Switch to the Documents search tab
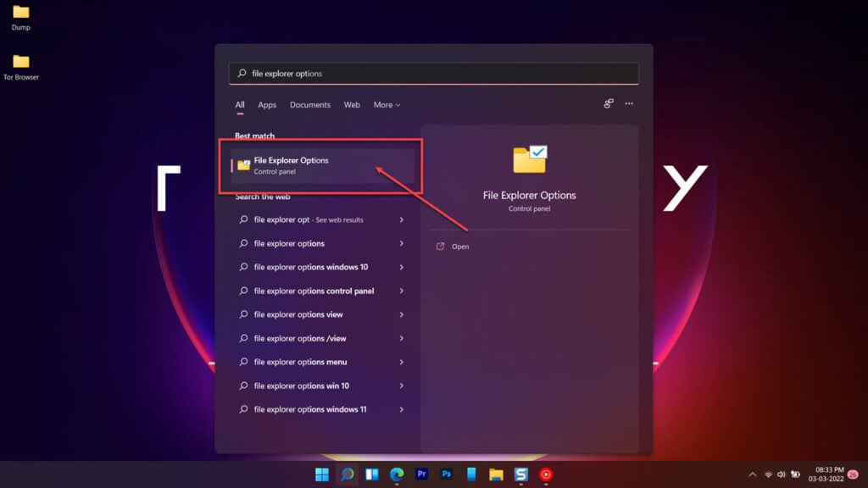The height and width of the screenshot is (488, 868). coord(310,104)
